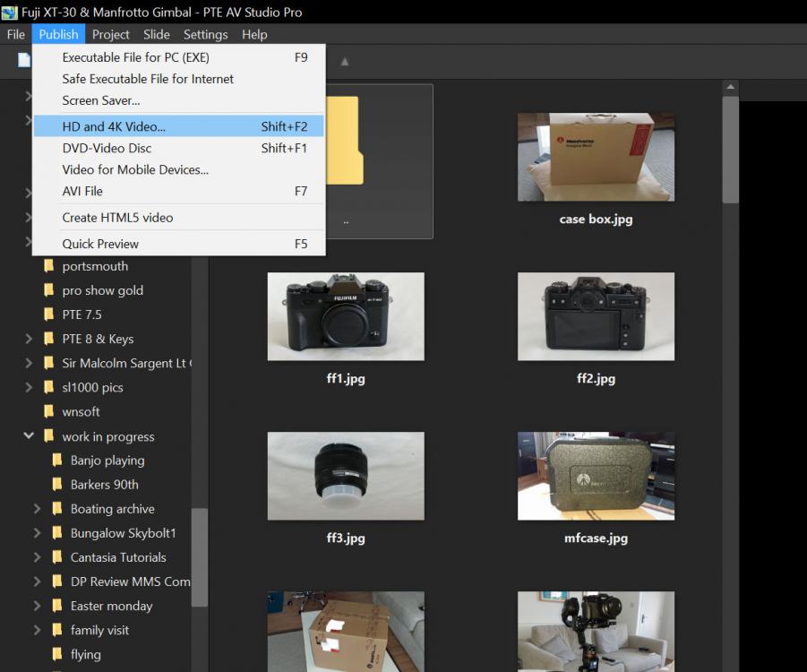
Task: Choose Executable File for PC (EXE)
Action: coord(178,57)
